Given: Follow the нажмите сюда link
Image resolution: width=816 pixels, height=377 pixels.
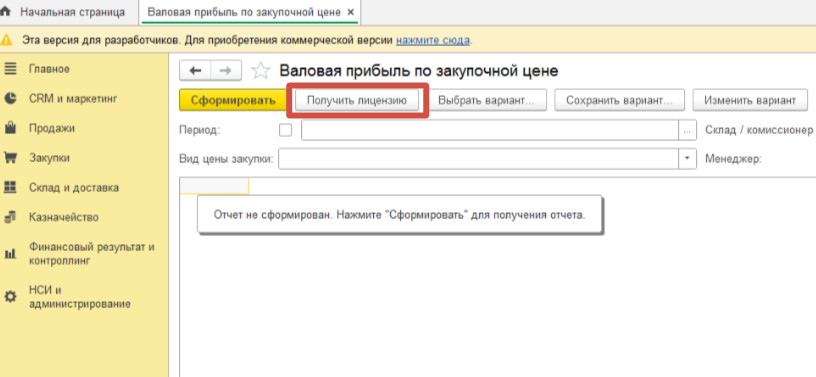Looking at the screenshot, I should click(433, 40).
